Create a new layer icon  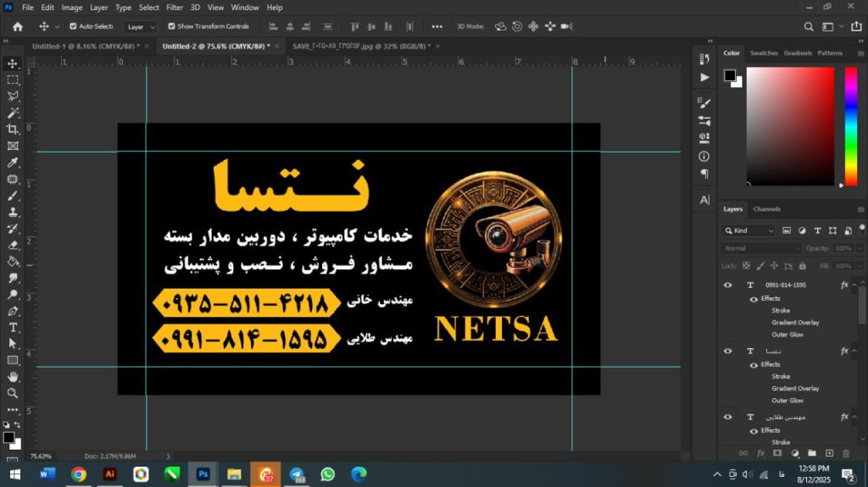[x=829, y=453]
